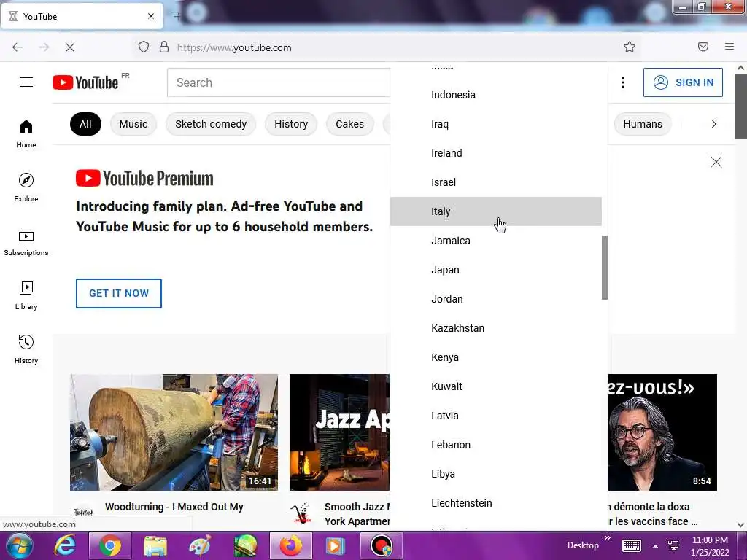Stop loading the page
Viewport: 747px width, 560px height.
[x=70, y=47]
